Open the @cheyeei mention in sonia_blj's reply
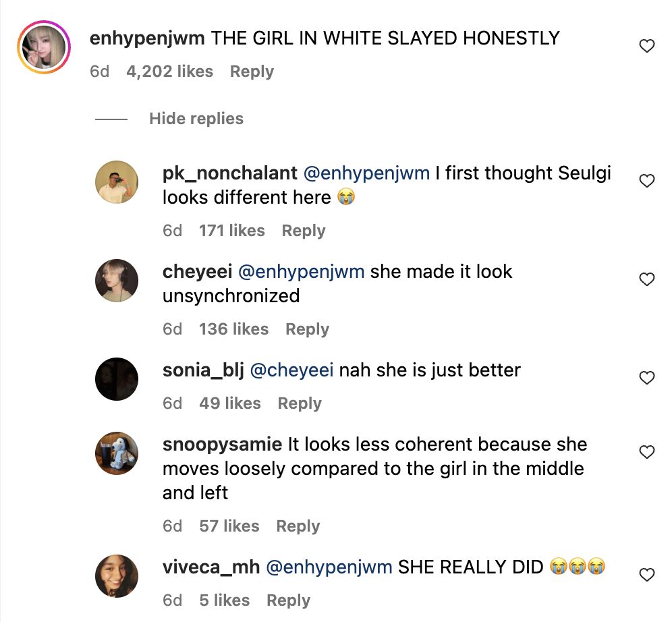The width and height of the screenshot is (672, 622). click(292, 370)
